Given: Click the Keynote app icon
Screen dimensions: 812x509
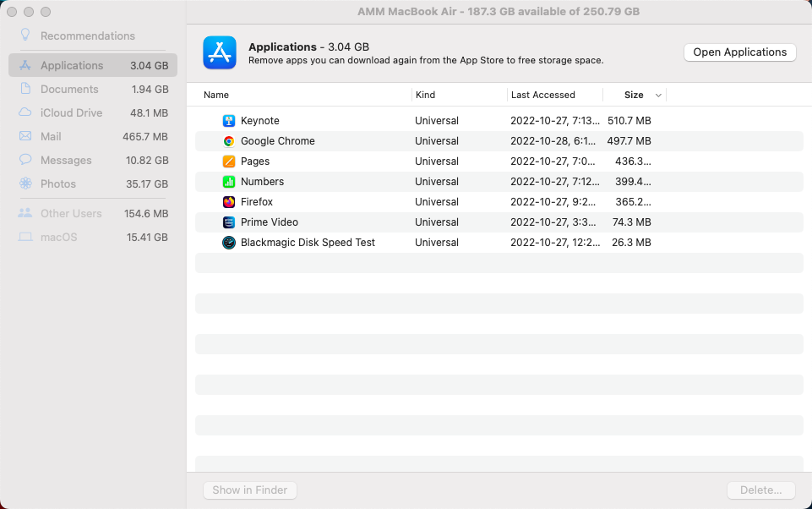Looking at the screenshot, I should 229,121.
